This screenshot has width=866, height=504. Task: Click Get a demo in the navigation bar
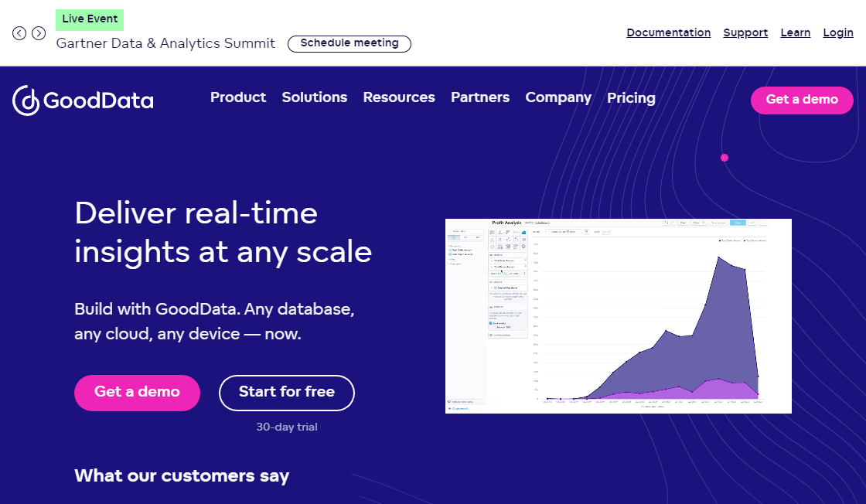coord(802,100)
